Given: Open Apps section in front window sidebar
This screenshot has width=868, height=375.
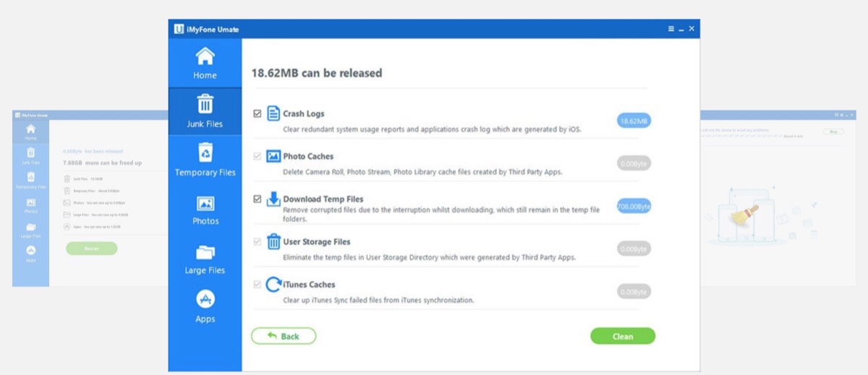Looking at the screenshot, I should (205, 307).
